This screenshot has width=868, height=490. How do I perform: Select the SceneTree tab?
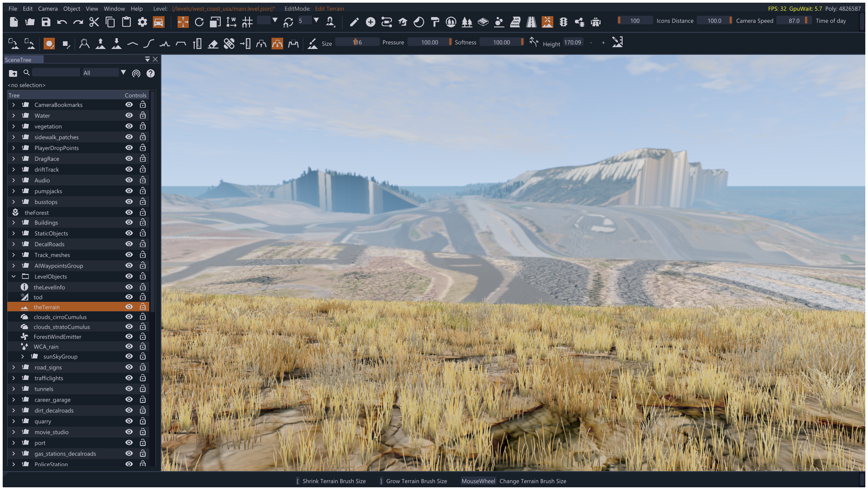tap(23, 60)
